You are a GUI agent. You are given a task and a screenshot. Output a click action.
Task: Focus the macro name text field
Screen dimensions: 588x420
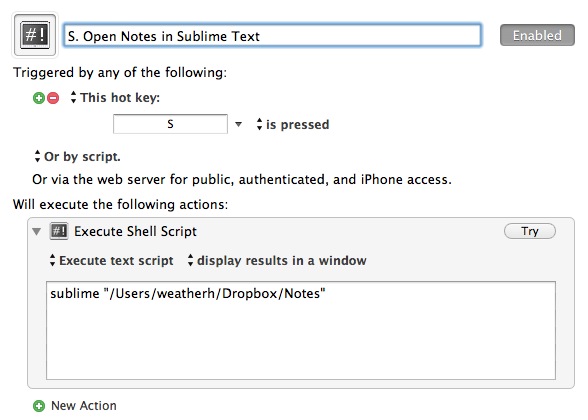tap(272, 36)
